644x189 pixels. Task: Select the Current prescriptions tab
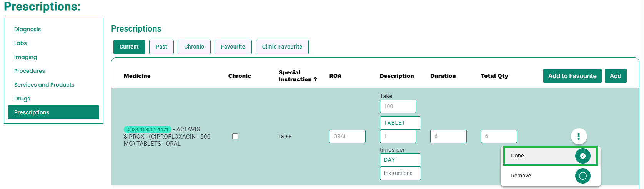pyautogui.click(x=129, y=47)
